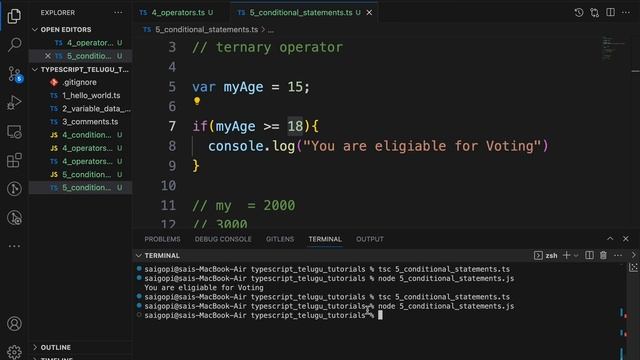
Task: Open Run and Debug view
Action: [14, 102]
